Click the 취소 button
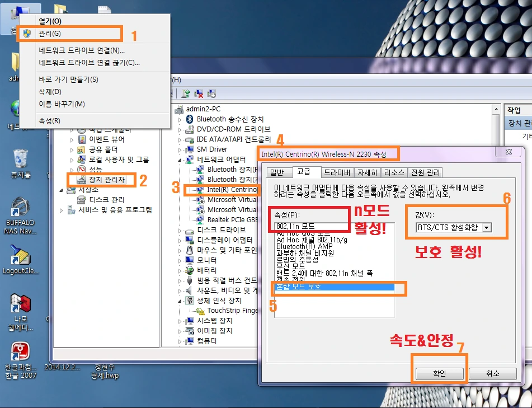532x408 pixels. point(493,373)
